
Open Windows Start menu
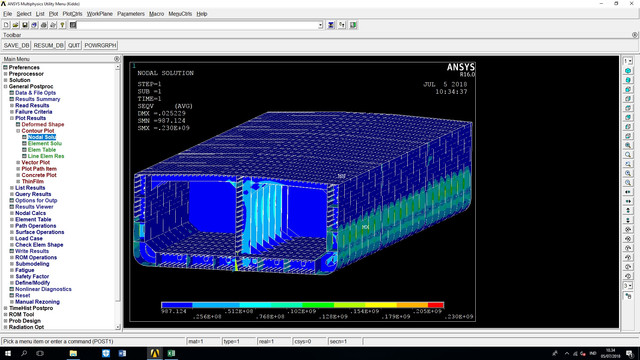7,353
